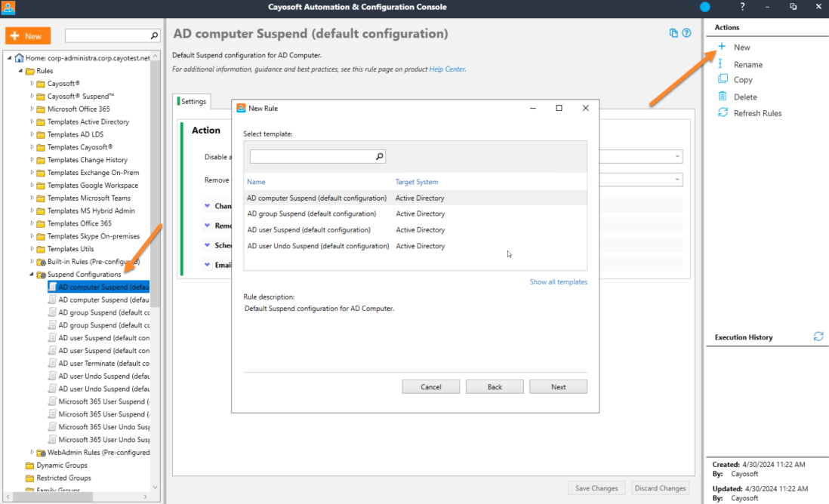Screen dimensions: 829x504
Task: Click Back in the New Rule dialog
Action: [x=495, y=387]
